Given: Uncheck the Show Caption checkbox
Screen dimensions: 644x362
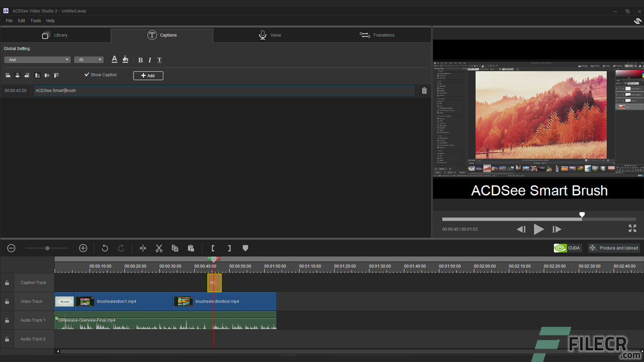Looking at the screenshot, I should [x=87, y=74].
